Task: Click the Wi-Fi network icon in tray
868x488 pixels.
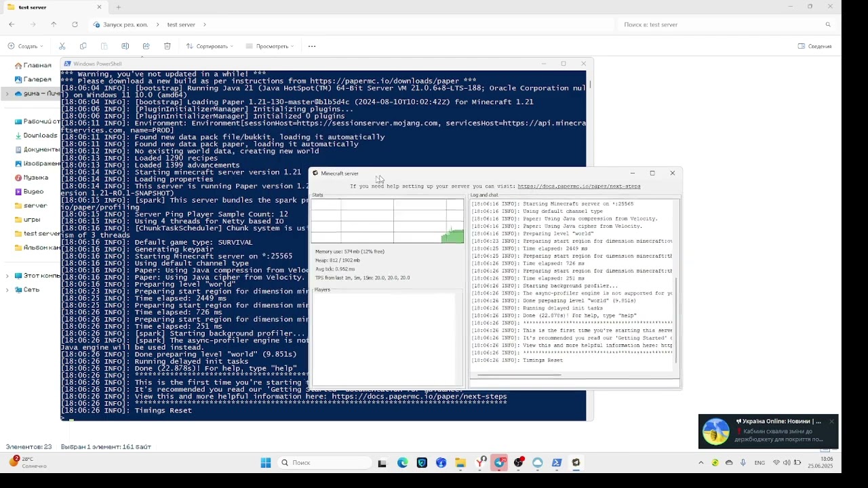Action: click(776, 463)
